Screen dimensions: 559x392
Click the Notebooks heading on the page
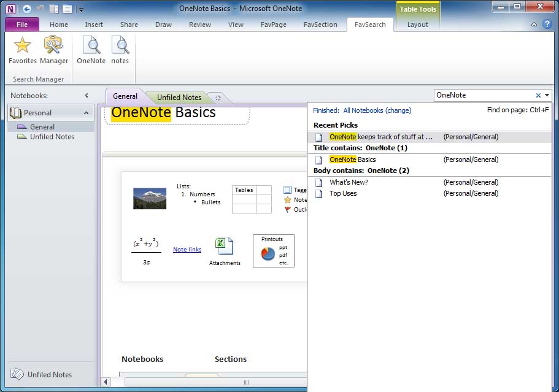point(142,359)
